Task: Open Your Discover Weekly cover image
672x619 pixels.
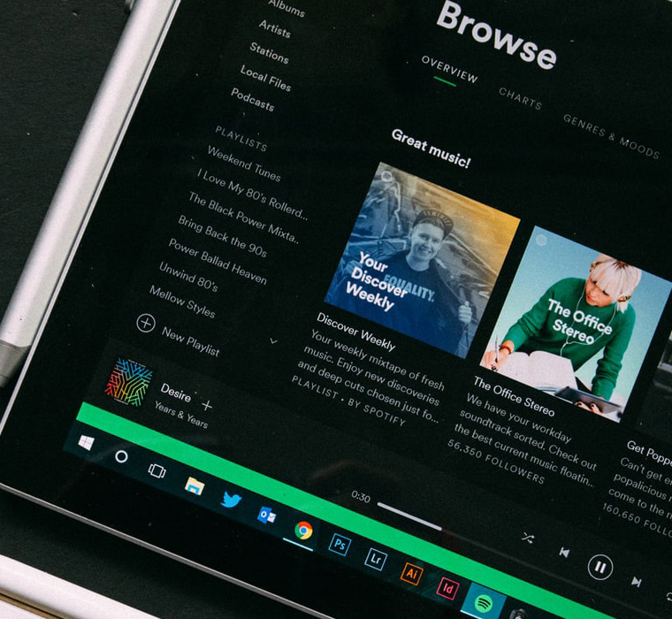Action: pyautogui.click(x=422, y=260)
